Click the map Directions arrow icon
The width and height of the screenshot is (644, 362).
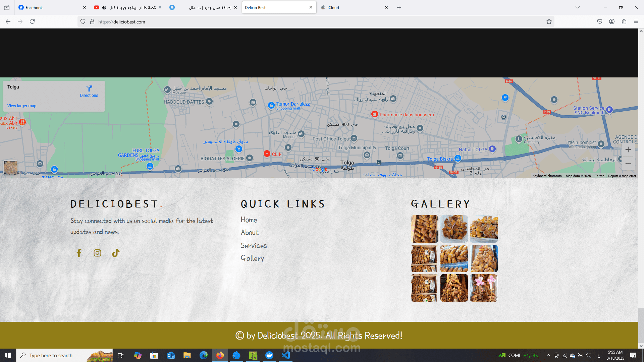(89, 88)
